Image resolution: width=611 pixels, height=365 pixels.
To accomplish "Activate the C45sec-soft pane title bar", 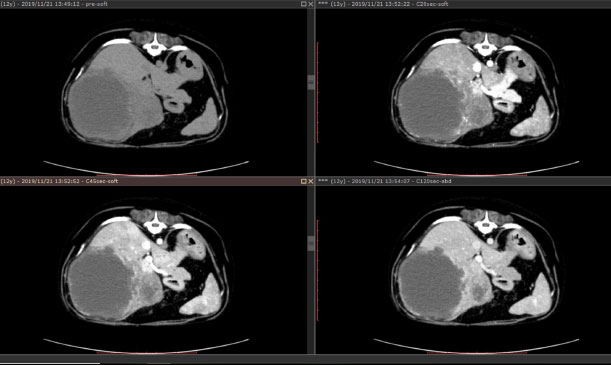I will [x=150, y=181].
